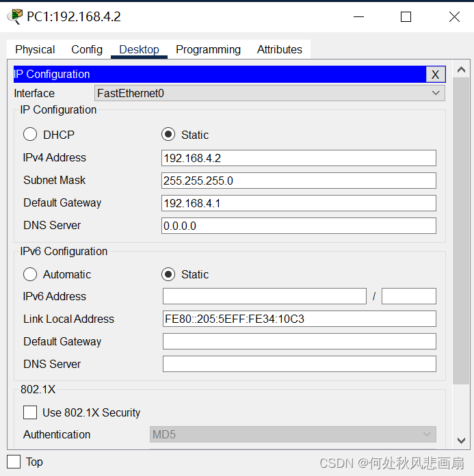Check the Top checkbox

[x=14, y=462]
